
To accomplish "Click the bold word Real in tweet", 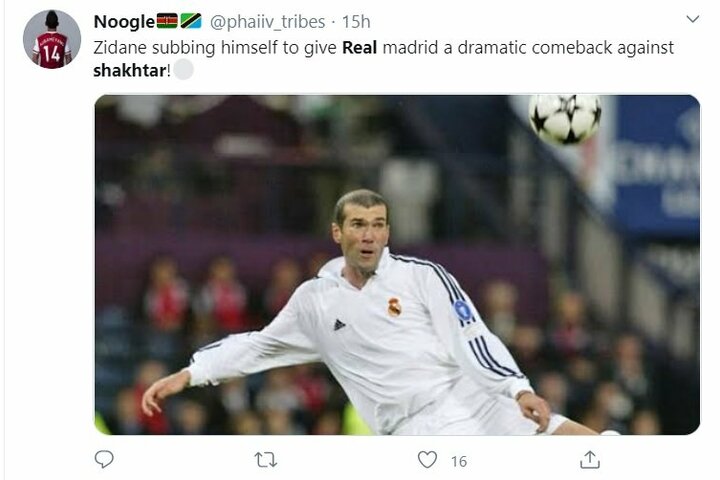I will tap(360, 47).
